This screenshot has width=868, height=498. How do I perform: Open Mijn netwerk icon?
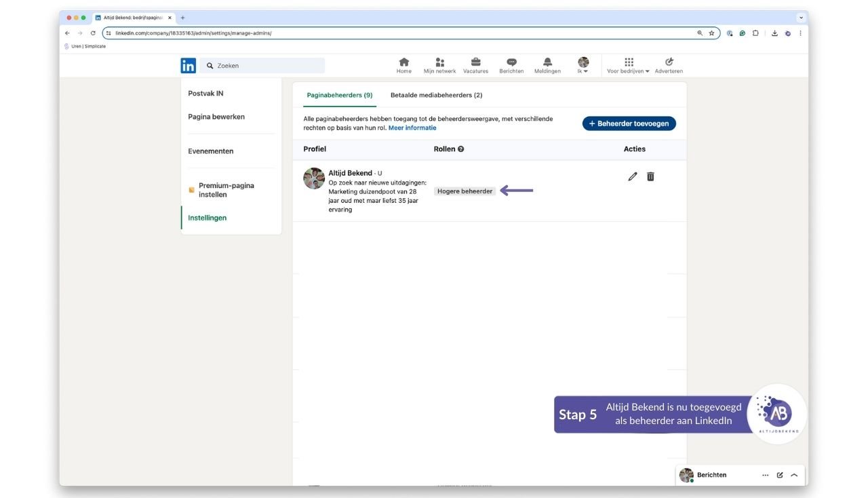(439, 62)
